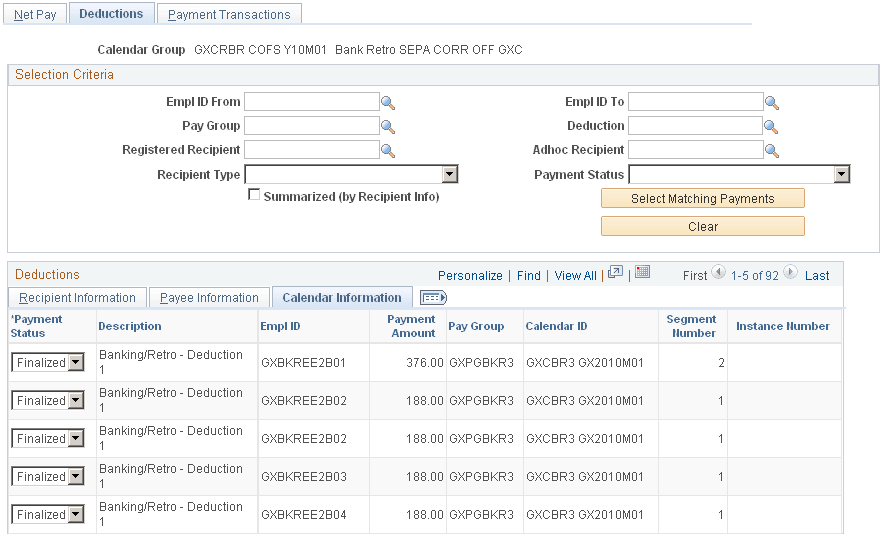The width and height of the screenshot is (883, 537).
Task: Sort by Instance Number column header
Action: coord(783,326)
